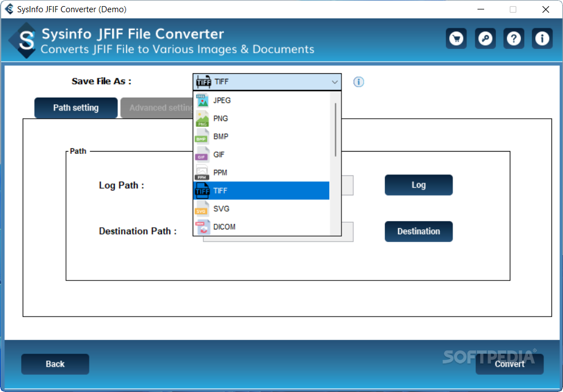This screenshot has height=392, width=563.
Task: Open the Advanced setting tab
Action: [157, 108]
